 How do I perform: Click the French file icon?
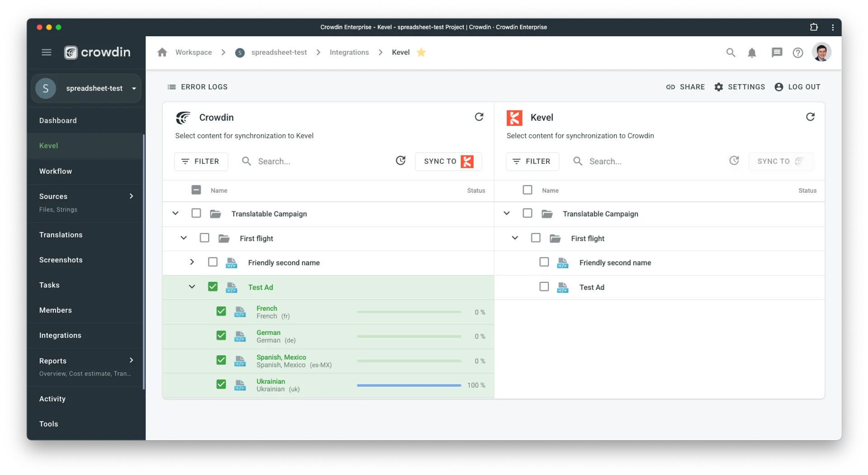240,312
